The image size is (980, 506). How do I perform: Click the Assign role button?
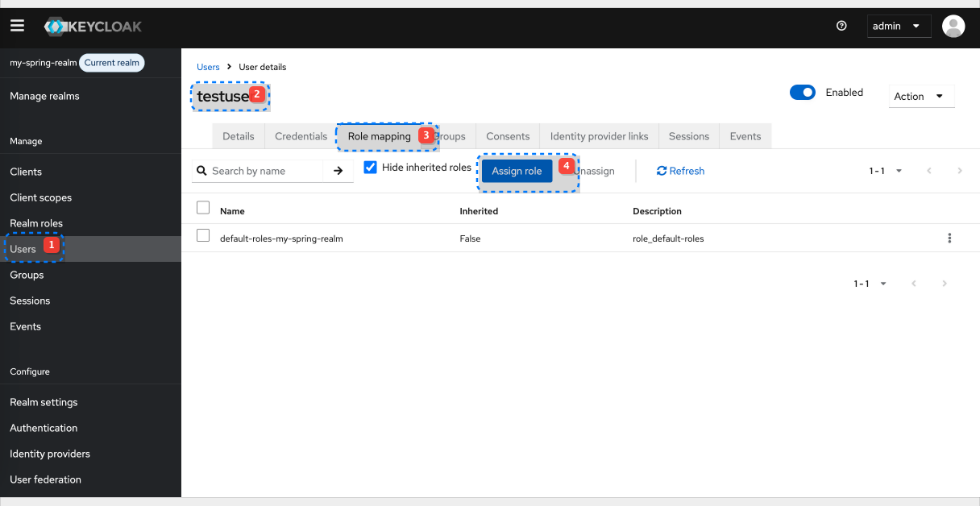click(x=517, y=170)
